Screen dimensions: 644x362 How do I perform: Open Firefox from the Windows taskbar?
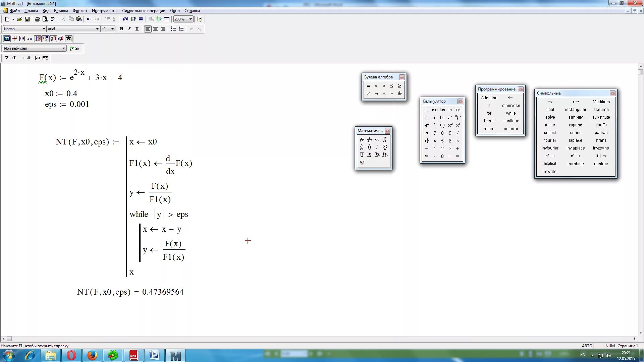click(x=92, y=355)
